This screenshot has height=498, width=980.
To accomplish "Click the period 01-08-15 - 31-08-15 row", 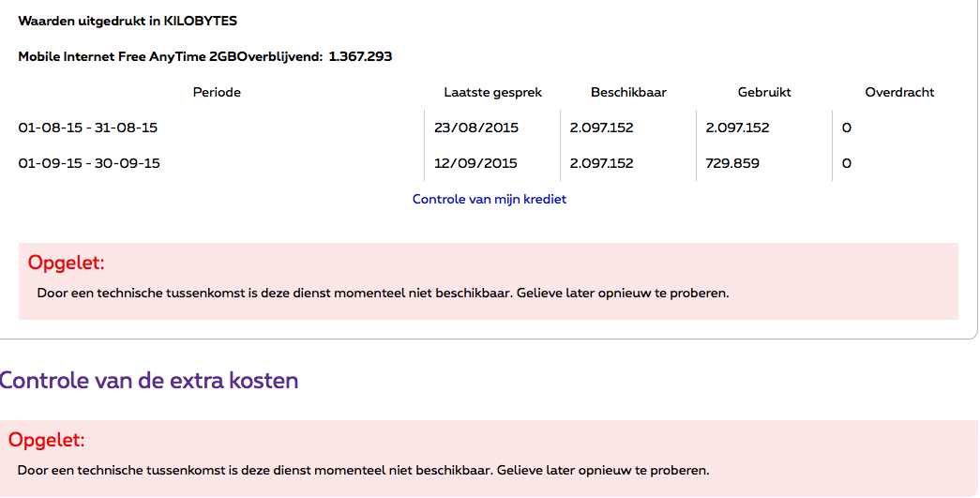I will [88, 128].
